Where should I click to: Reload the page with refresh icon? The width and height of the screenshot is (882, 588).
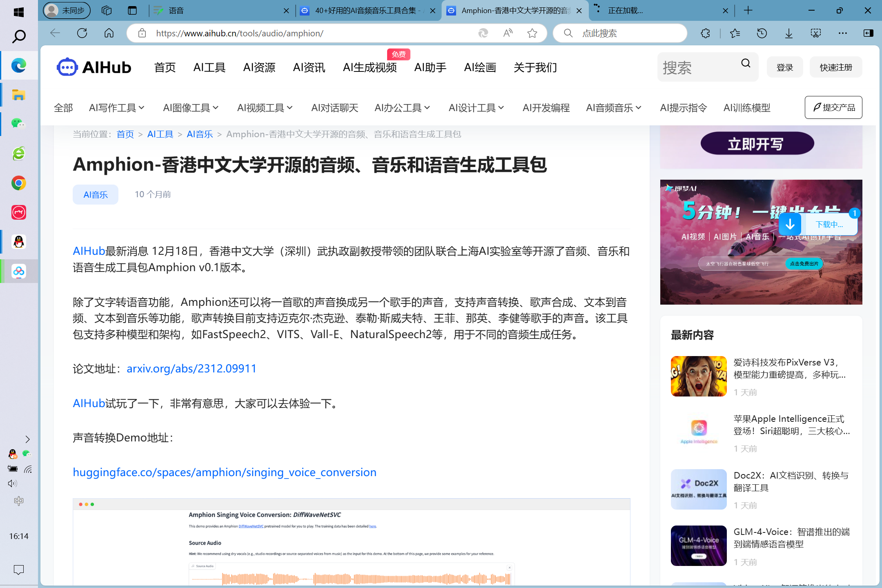pos(82,33)
